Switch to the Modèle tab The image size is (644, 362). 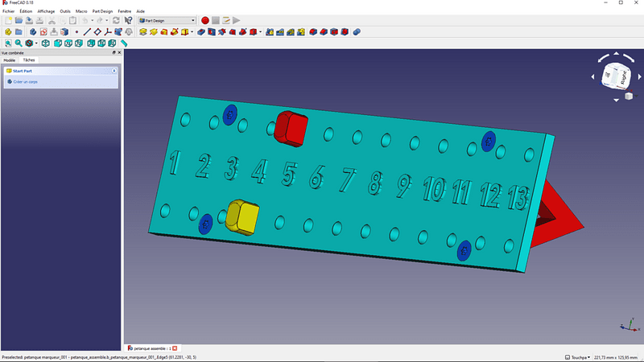pyautogui.click(x=10, y=60)
